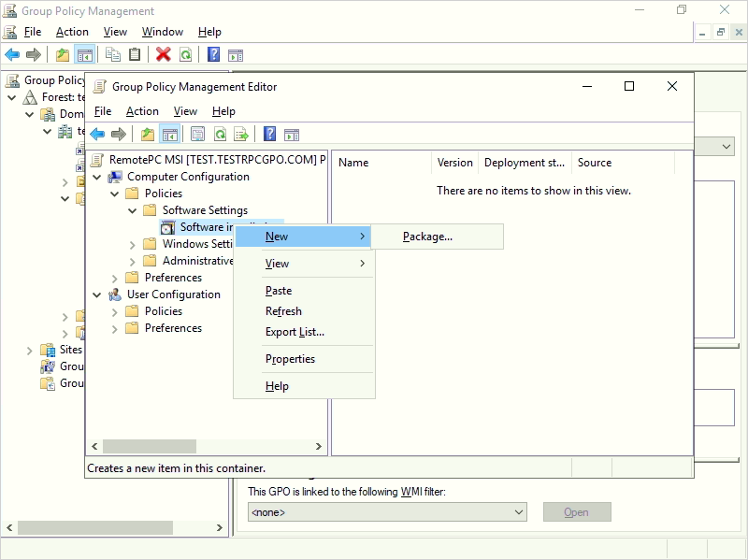Click the Back arrow in the editor toolbar
Image resolution: width=748 pixels, height=560 pixels.
point(97,134)
